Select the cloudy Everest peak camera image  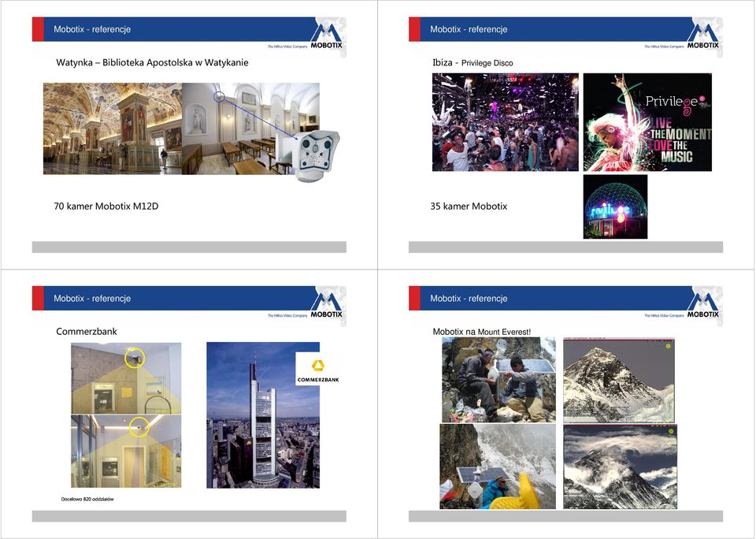620,467
